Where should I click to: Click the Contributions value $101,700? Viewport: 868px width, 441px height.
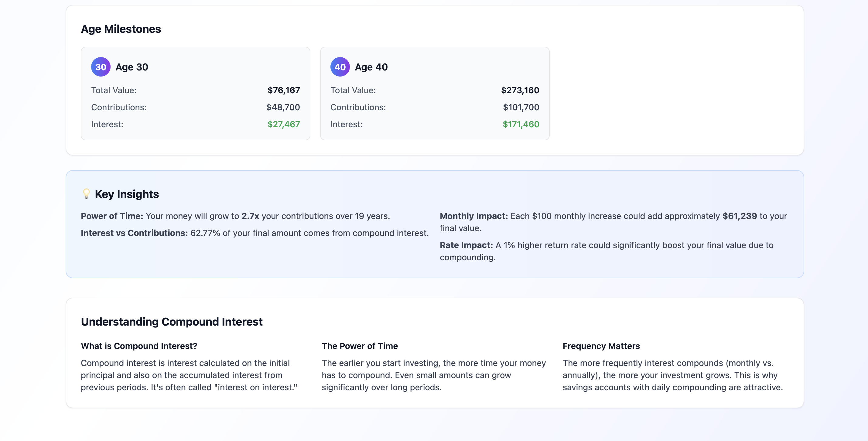[x=521, y=107]
